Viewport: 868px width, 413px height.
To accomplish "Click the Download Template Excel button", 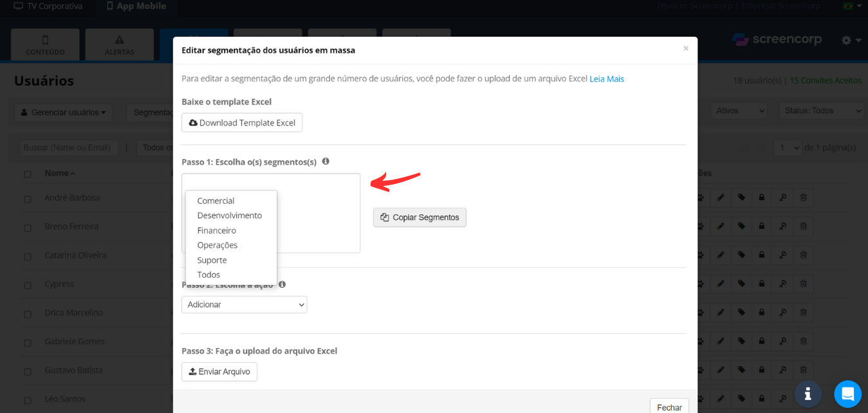I will click(x=242, y=123).
